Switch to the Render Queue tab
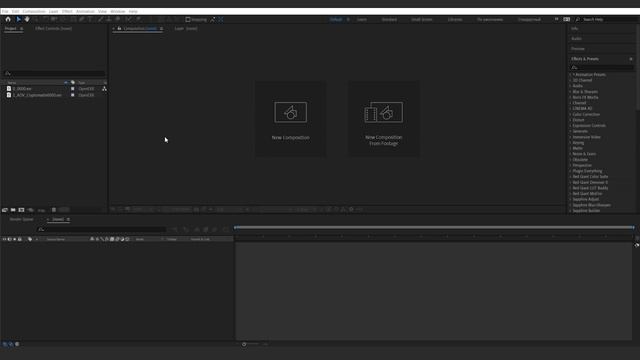Image resolution: width=640 pixels, height=360 pixels. [21, 220]
